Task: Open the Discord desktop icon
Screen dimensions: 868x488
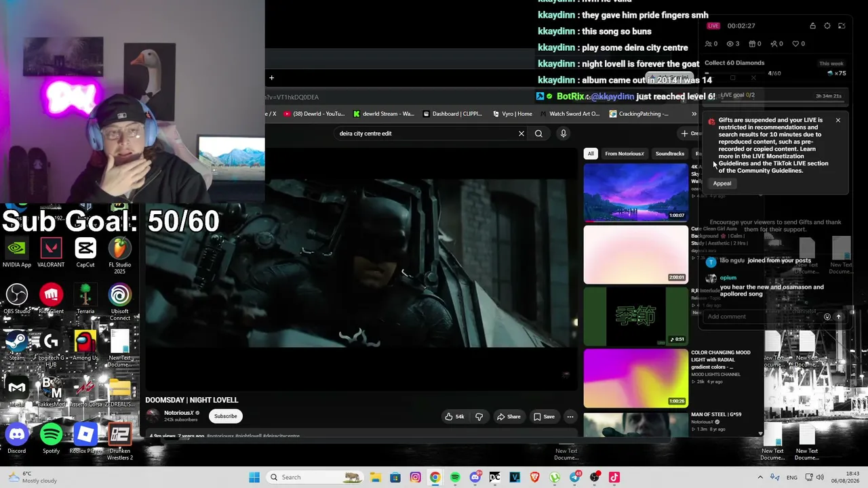Action: coord(17,439)
